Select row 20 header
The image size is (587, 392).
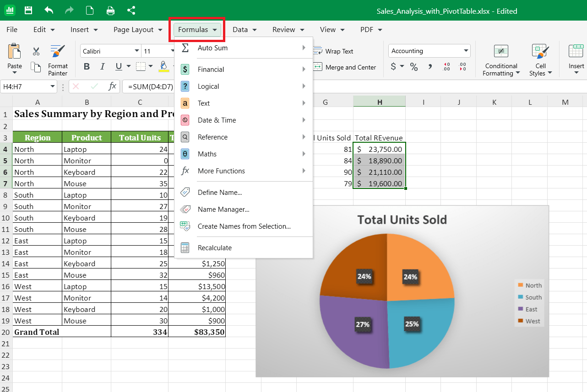click(x=6, y=332)
